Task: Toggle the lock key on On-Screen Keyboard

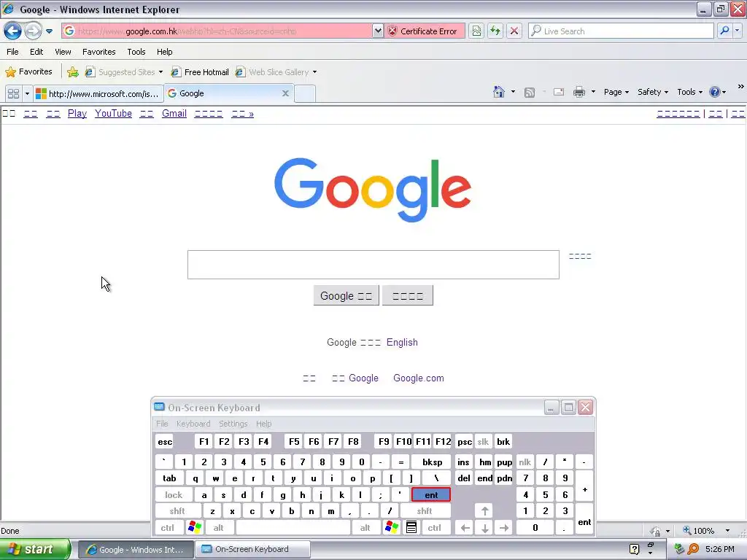Action: pos(174,495)
